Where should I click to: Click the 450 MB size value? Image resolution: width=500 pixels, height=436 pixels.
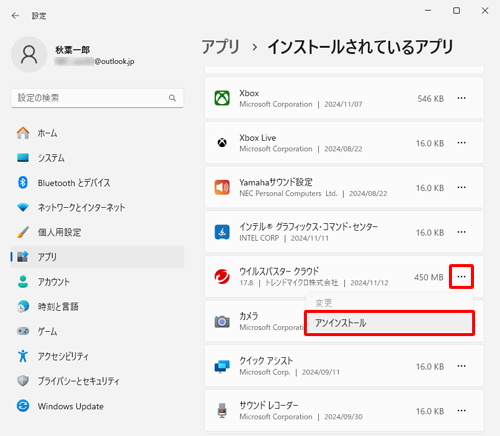(x=429, y=277)
